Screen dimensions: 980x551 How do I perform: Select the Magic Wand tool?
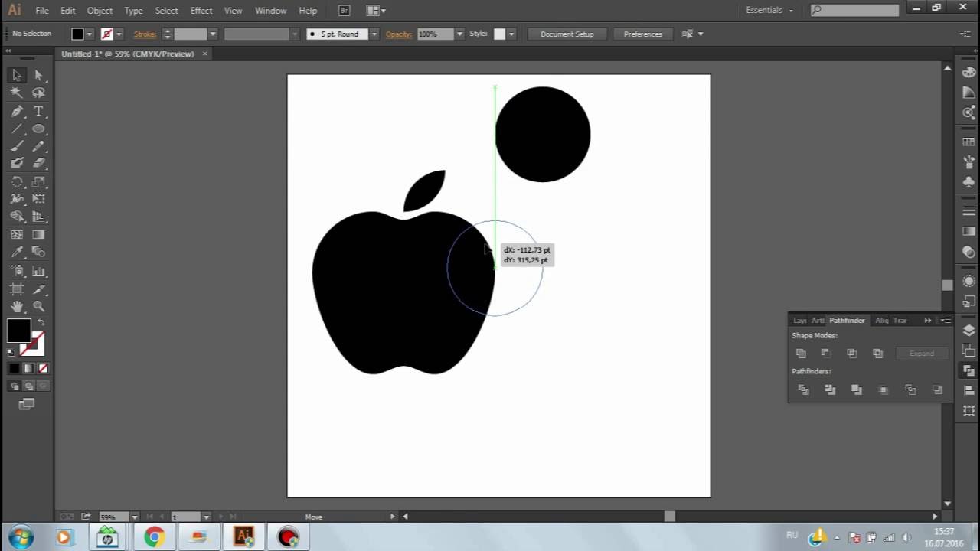click(x=16, y=93)
